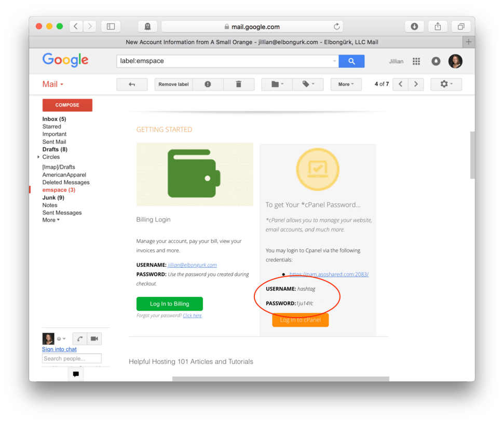
Task: Open the Safari share menu
Action: 438,26
